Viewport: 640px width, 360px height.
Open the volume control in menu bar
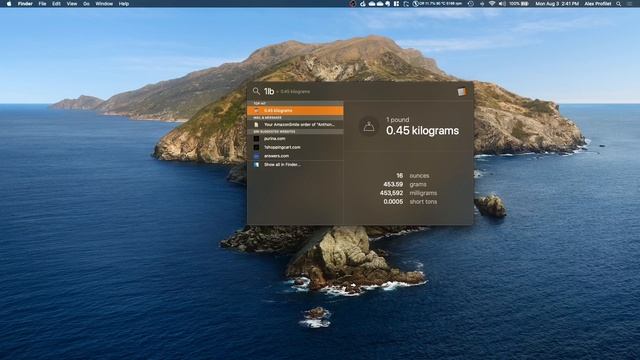(x=502, y=4)
